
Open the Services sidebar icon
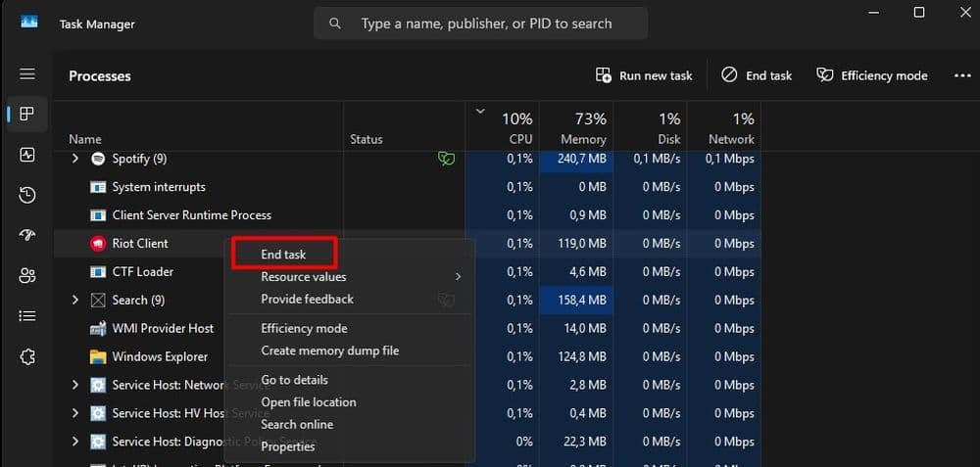point(26,357)
